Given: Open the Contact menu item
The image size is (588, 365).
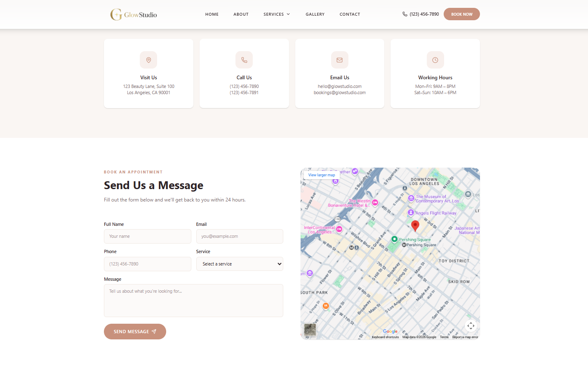Looking at the screenshot, I should 350,14.
